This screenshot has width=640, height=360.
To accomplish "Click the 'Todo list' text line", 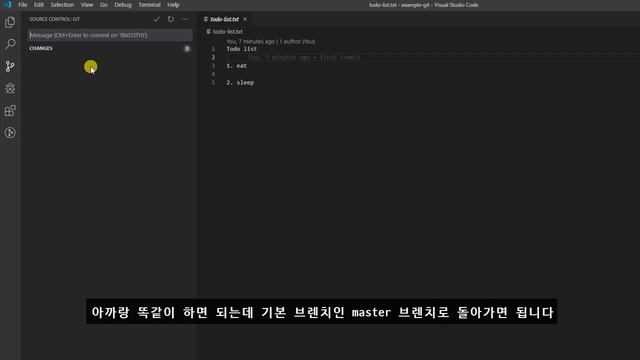I will (x=242, y=49).
